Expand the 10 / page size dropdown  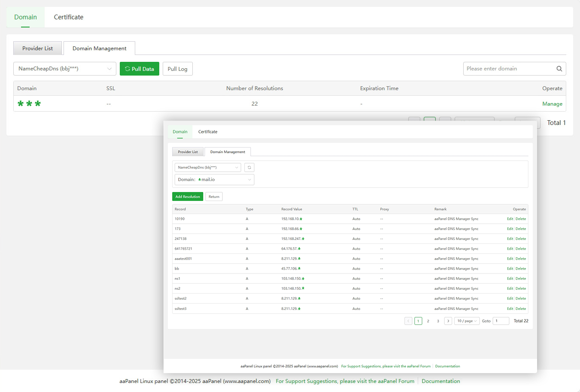467,321
